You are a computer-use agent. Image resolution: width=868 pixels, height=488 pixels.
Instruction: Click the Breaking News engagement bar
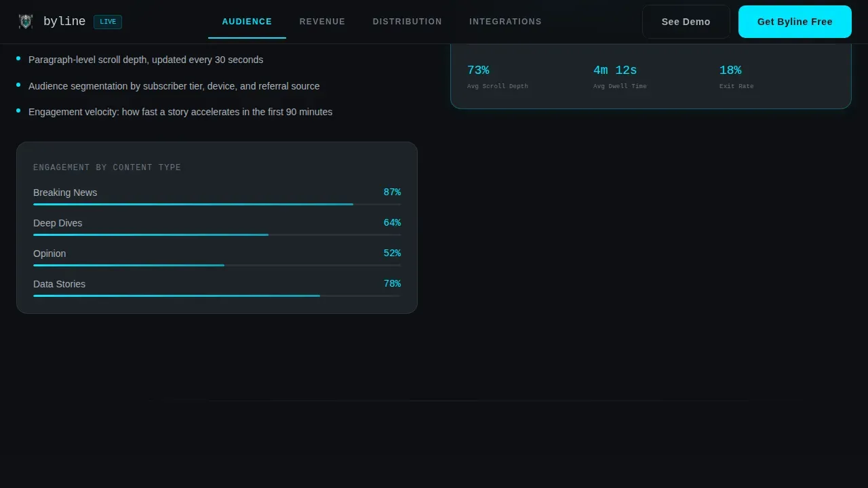[x=217, y=204]
